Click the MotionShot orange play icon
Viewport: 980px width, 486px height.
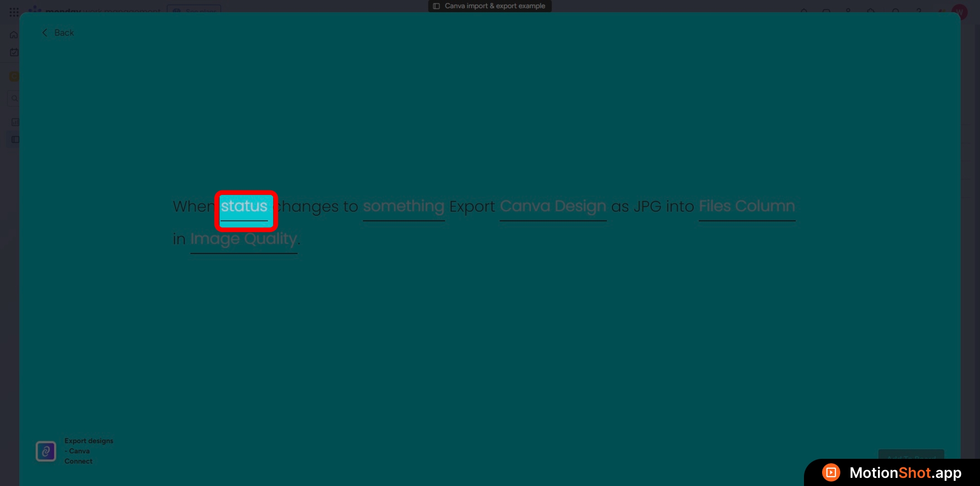pyautogui.click(x=831, y=472)
